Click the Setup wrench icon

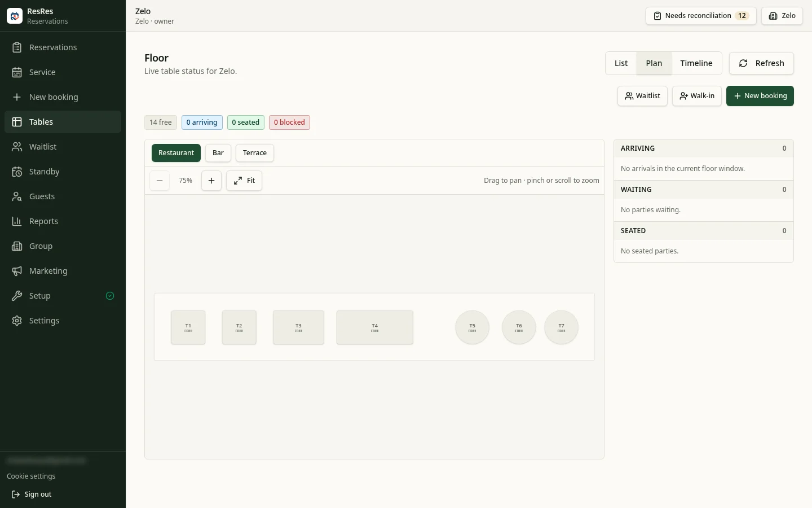click(17, 296)
